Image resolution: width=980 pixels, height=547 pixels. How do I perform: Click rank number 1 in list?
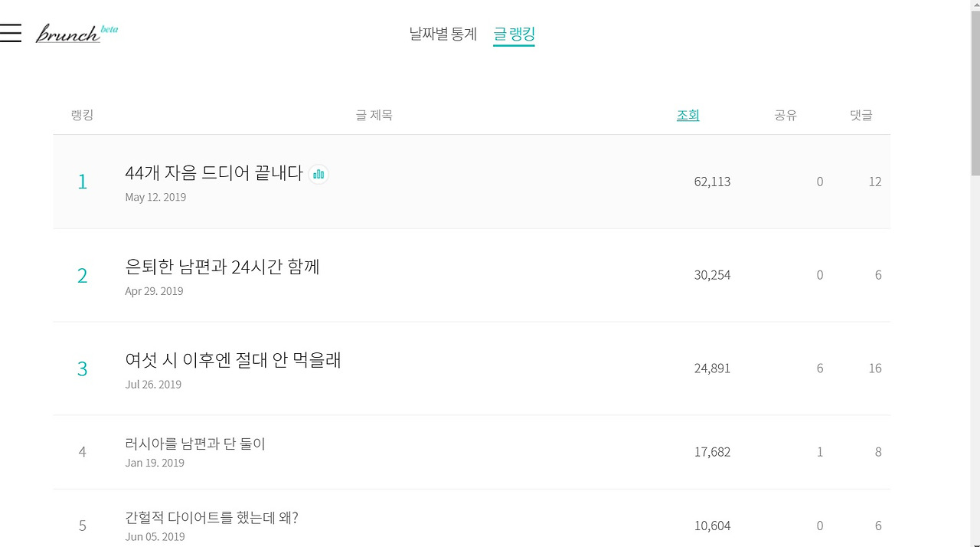[83, 182]
